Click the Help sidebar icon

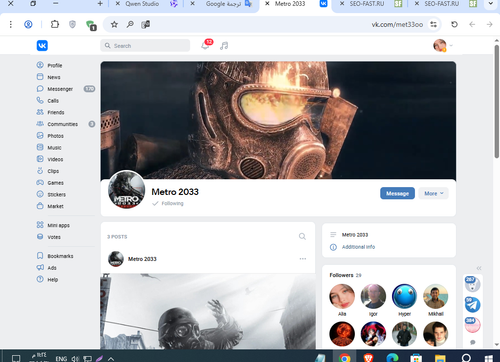coord(40,279)
